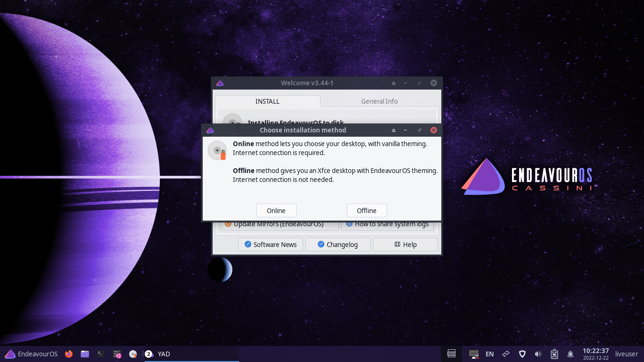Launch Firefox from the panel
This screenshot has width=644, height=362.
point(69,354)
